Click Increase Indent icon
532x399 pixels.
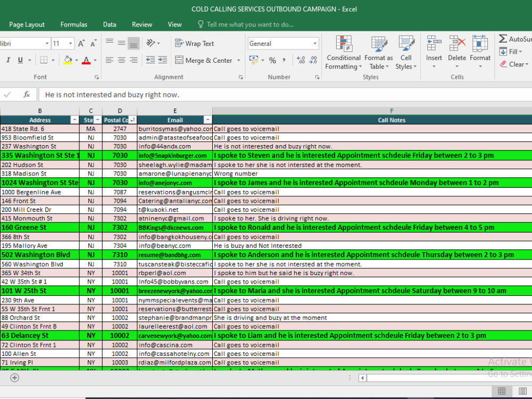pyautogui.click(x=162, y=60)
